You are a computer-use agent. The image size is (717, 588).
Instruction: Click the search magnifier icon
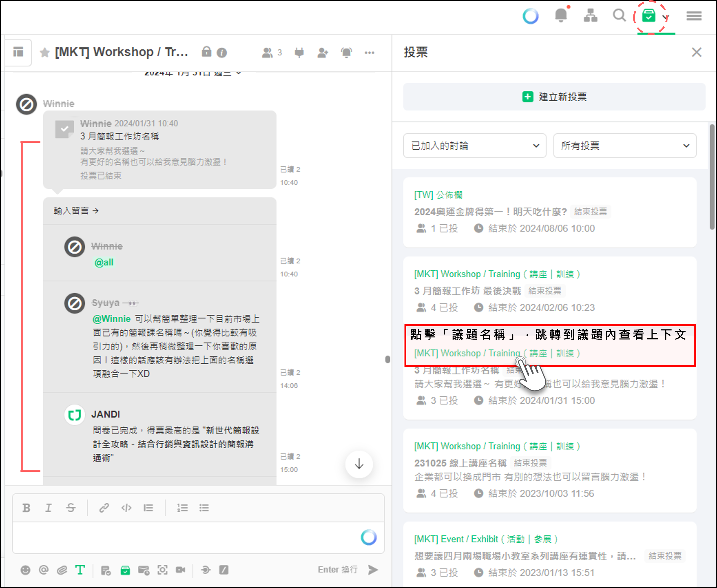coord(619,15)
